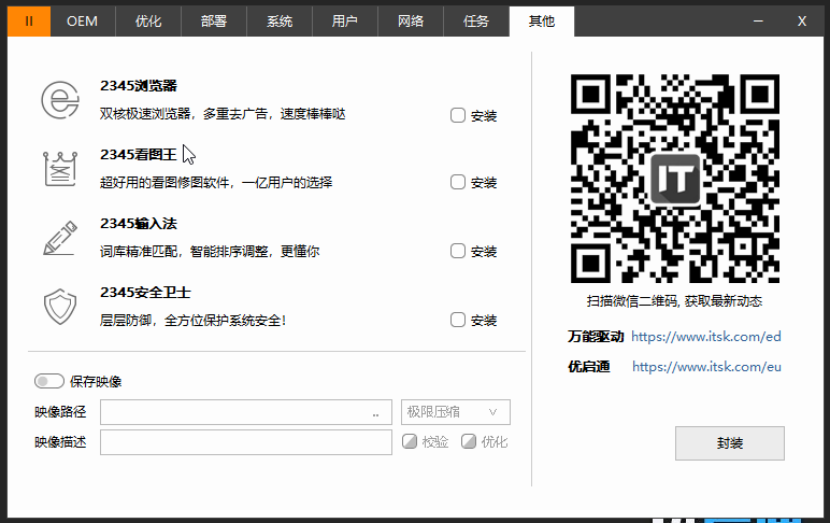Click the browse dots in 映像路径 field
This screenshot has width=831, height=523.
[x=376, y=413]
